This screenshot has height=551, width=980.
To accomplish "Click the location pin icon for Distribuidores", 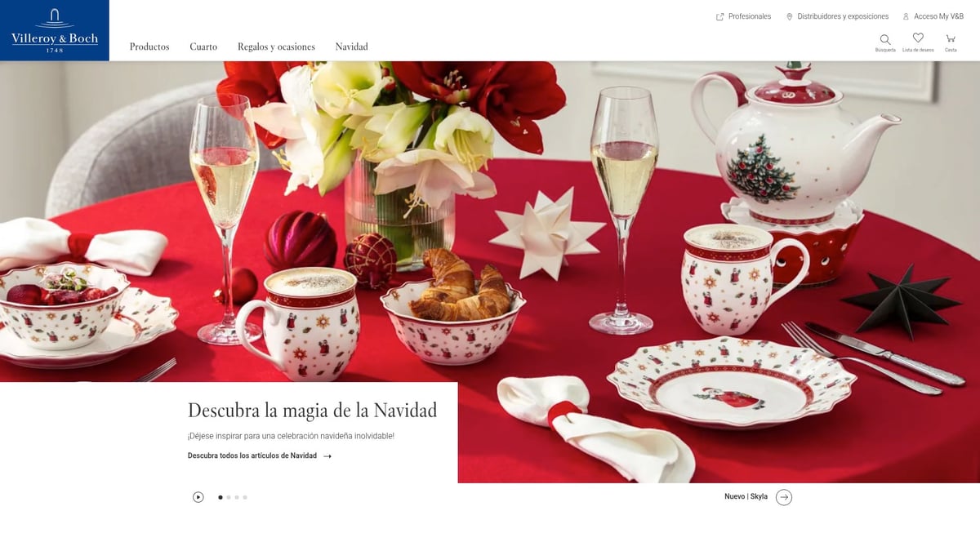I will point(790,16).
